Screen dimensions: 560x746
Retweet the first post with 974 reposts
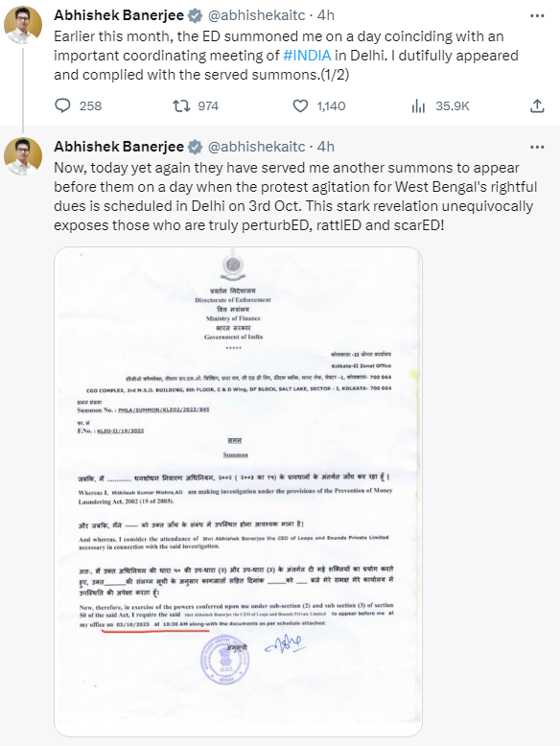(181, 105)
